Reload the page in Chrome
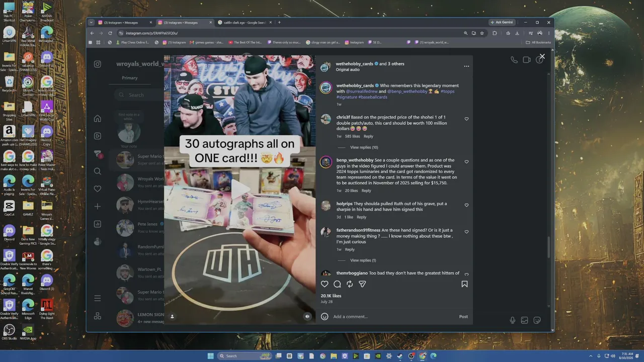The height and width of the screenshot is (362, 644). point(110,33)
